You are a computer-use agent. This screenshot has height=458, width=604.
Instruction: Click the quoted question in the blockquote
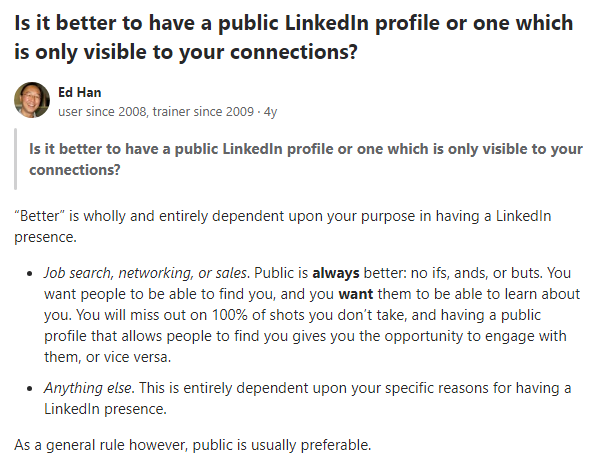(x=306, y=159)
